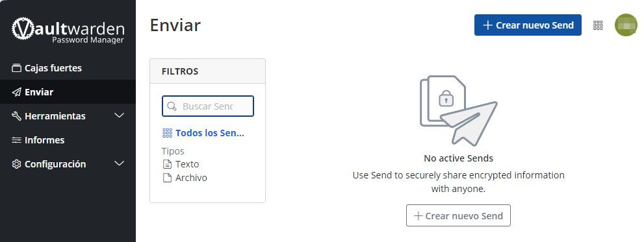Click the paper plane Enviar icon
The height and width of the screenshot is (242, 644).
click(x=16, y=92)
